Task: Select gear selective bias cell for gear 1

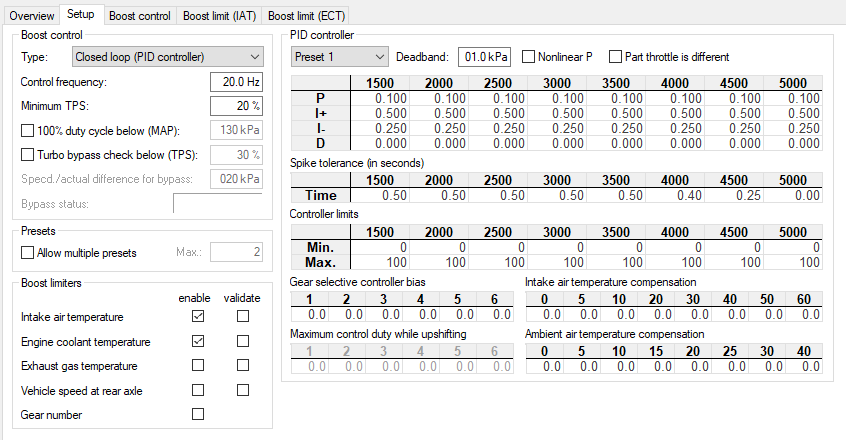Action: tap(309, 314)
